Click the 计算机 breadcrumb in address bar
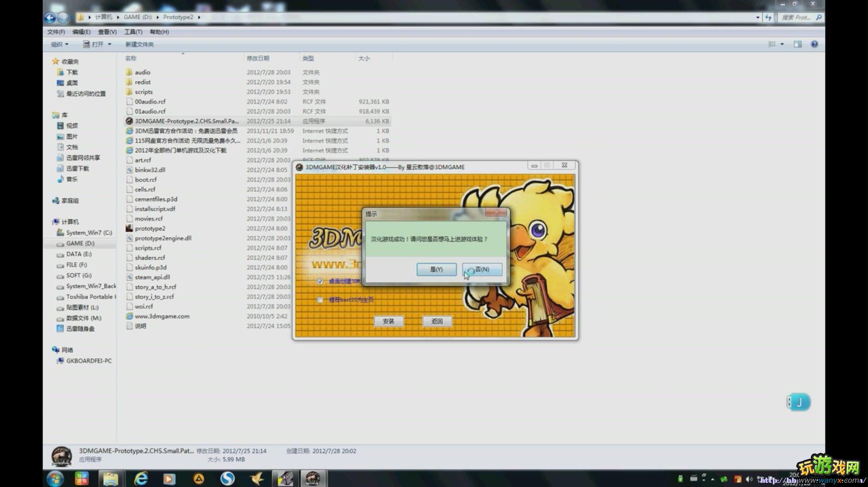 pos(104,17)
